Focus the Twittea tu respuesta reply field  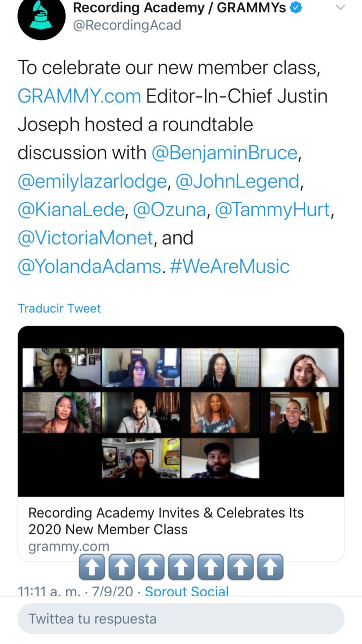point(181,619)
